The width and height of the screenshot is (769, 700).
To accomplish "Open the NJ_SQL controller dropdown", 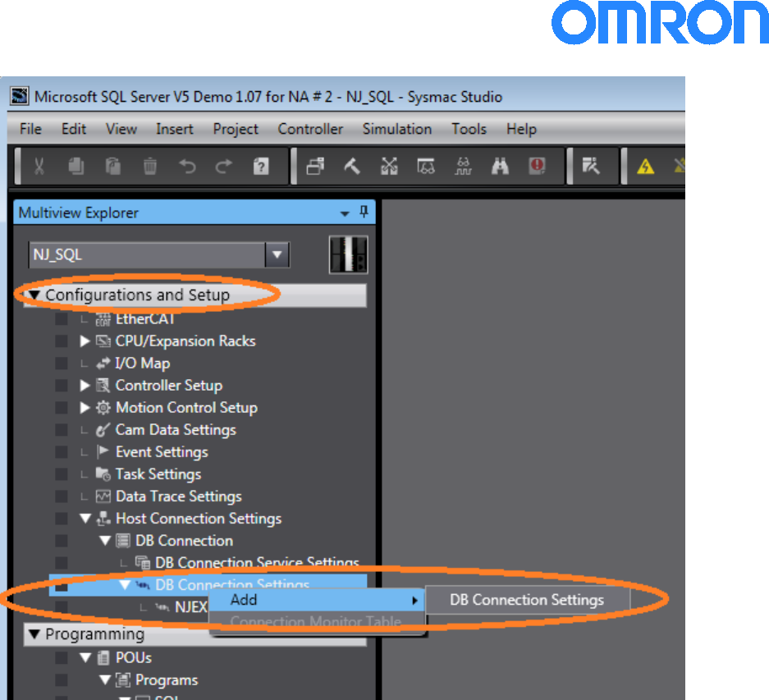I will click(x=277, y=254).
